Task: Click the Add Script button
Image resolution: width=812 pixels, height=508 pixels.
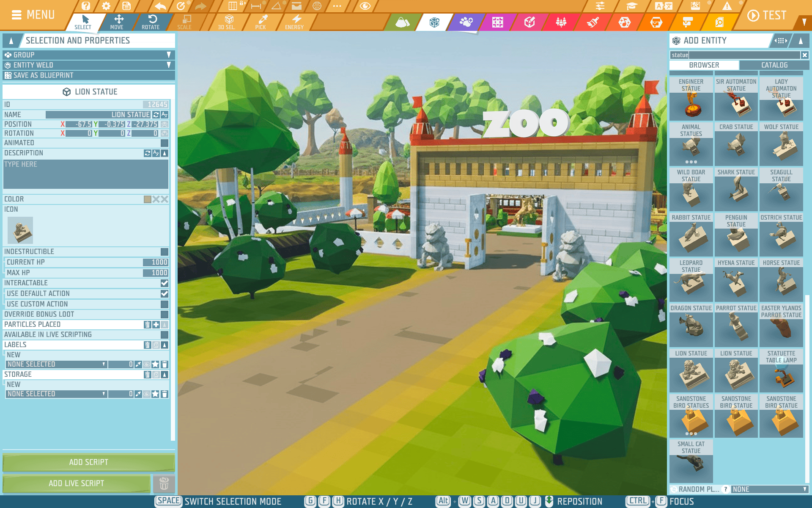Action: click(x=88, y=462)
